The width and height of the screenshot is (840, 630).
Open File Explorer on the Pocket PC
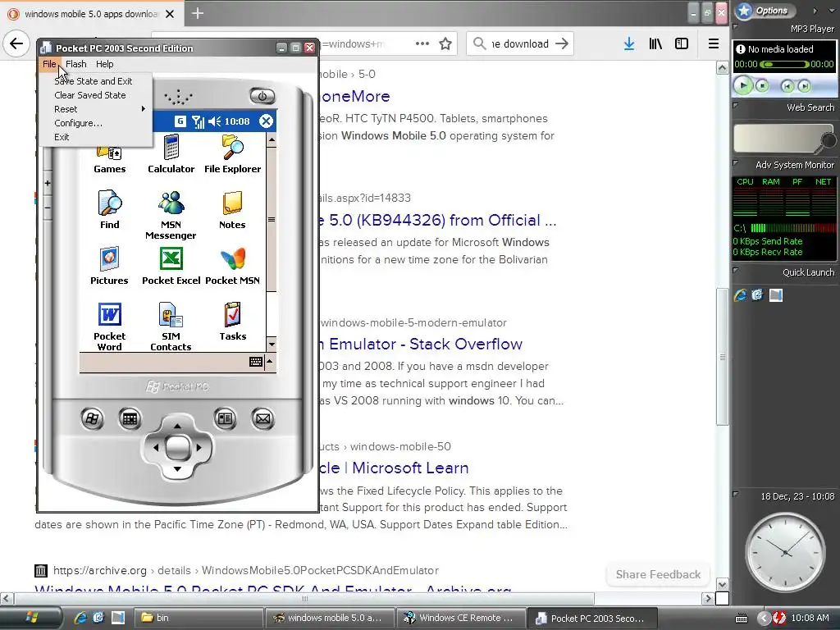[x=232, y=154]
